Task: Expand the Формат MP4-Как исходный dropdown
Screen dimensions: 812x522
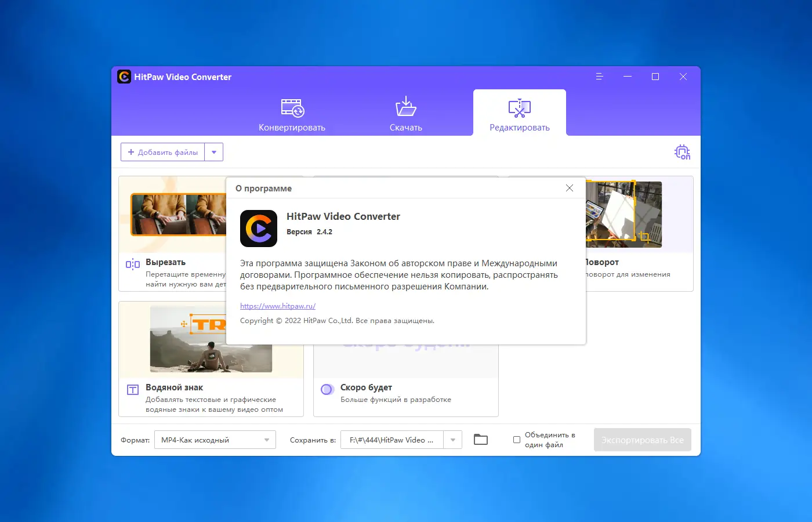Action: coord(215,440)
